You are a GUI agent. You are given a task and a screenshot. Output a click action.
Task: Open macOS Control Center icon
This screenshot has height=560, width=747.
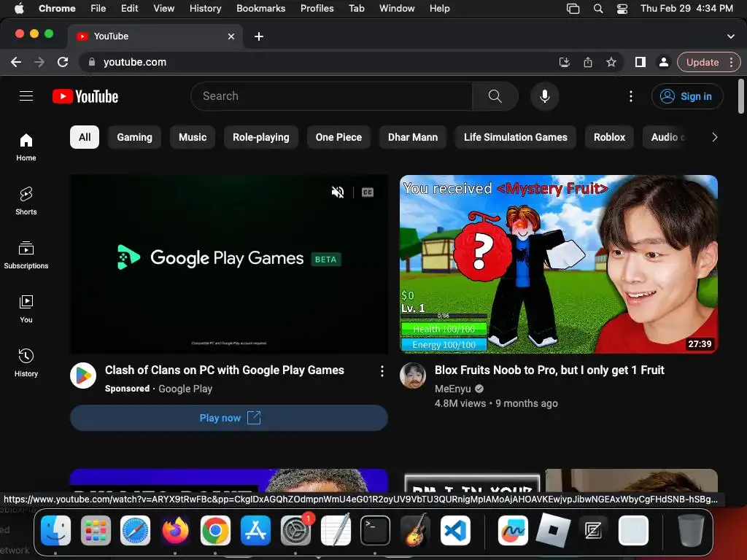pyautogui.click(x=622, y=9)
